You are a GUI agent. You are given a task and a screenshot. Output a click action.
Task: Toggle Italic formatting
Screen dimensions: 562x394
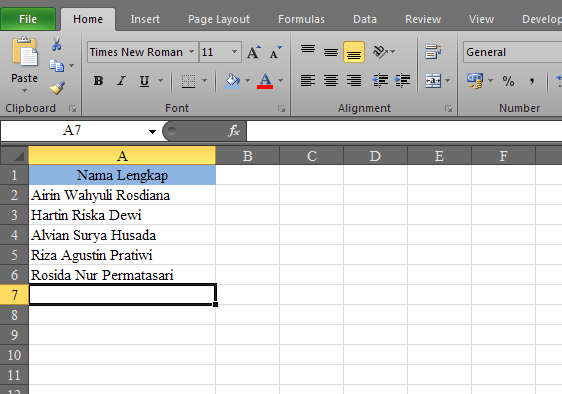point(121,81)
